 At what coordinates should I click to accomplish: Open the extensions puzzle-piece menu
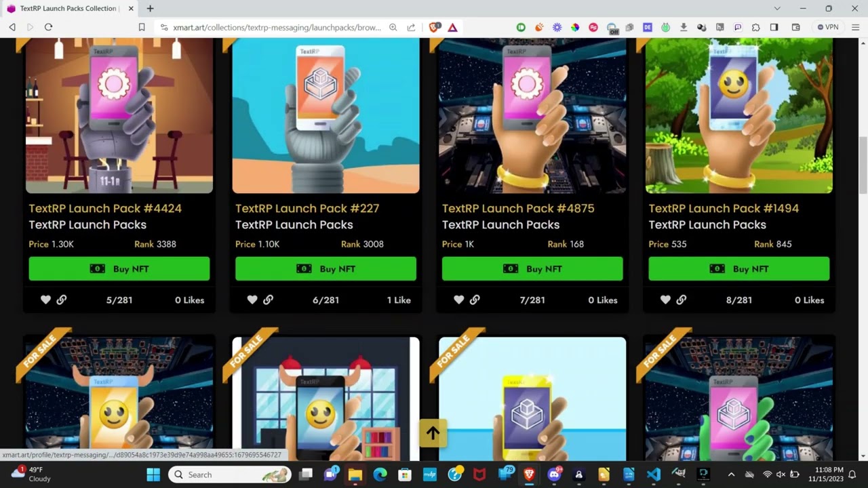756,27
